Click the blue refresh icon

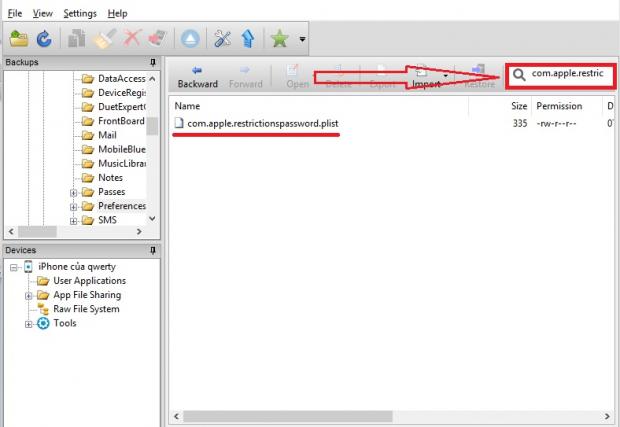coord(44,39)
